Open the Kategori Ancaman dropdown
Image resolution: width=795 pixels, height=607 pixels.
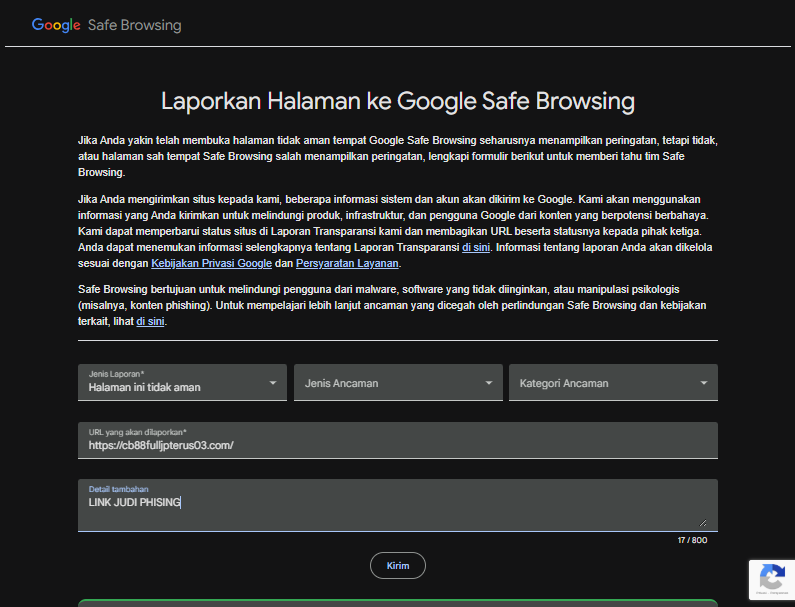613,382
